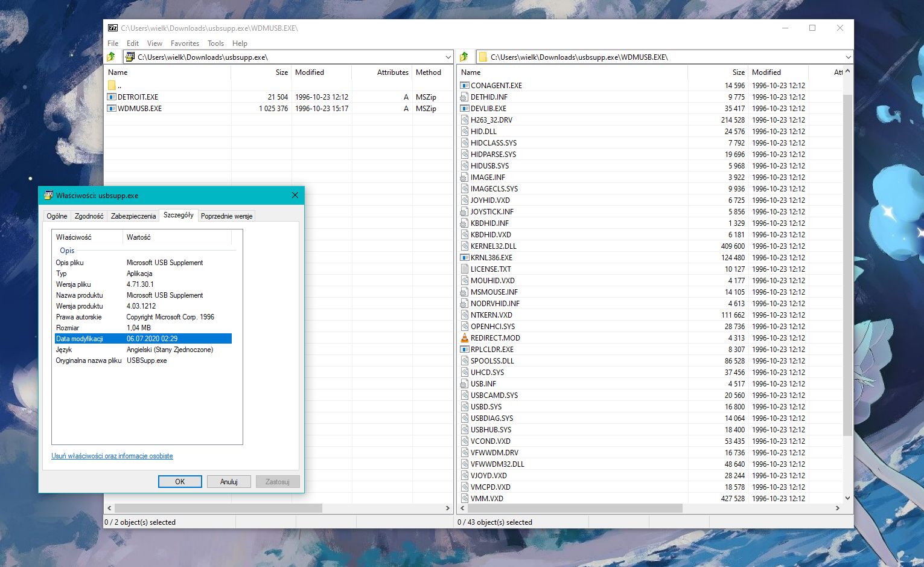Open link Usuń właściwości oraz informacje osobiste

(112, 456)
